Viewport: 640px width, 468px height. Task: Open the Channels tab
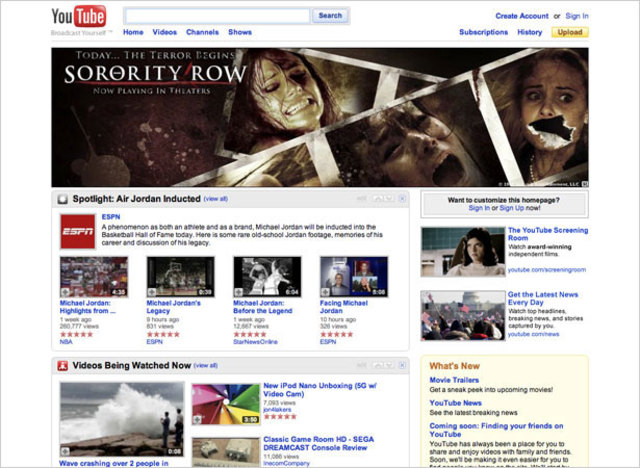[x=202, y=32]
